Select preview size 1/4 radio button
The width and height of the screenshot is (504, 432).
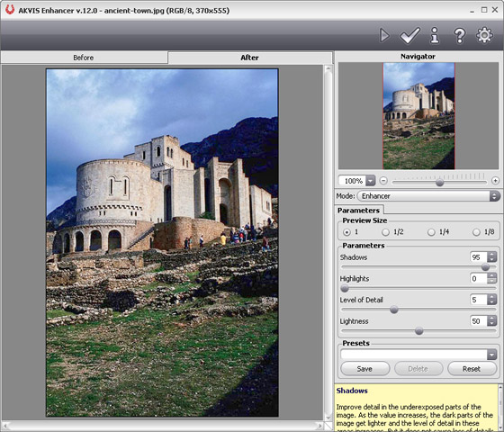pos(431,232)
